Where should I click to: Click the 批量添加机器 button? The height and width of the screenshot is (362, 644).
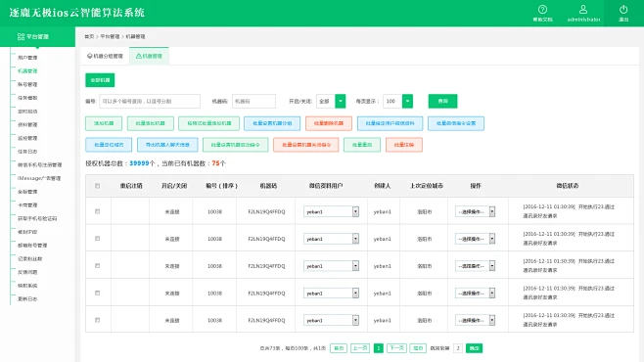tap(151, 123)
